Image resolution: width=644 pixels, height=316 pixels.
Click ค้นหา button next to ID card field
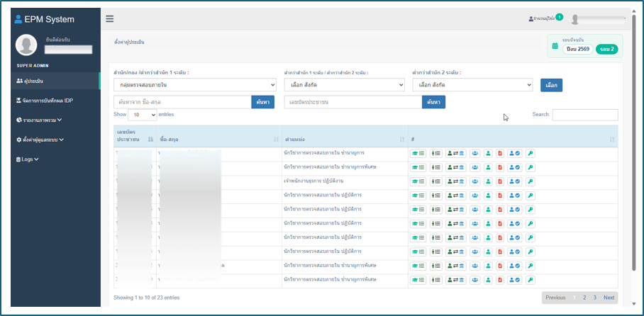pyautogui.click(x=433, y=102)
